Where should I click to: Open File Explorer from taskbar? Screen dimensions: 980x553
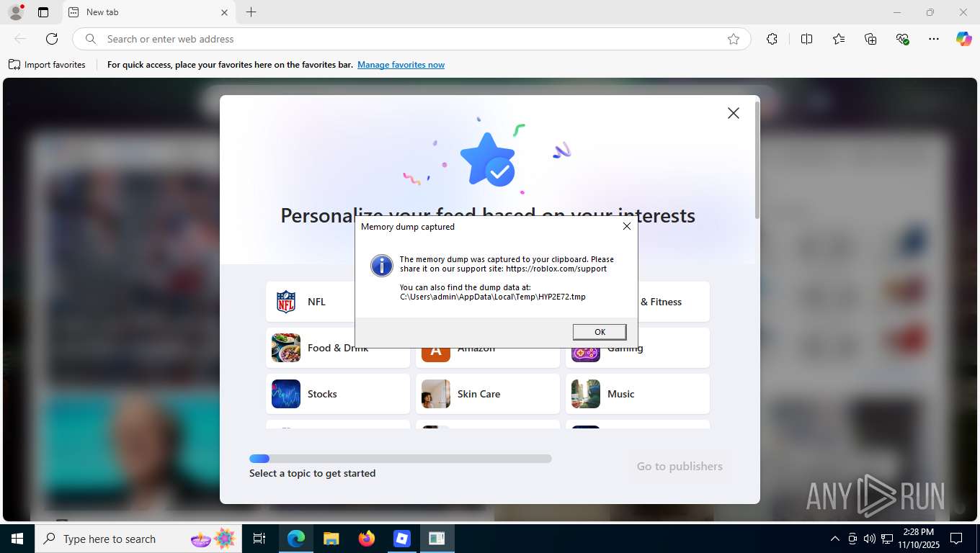pyautogui.click(x=331, y=539)
